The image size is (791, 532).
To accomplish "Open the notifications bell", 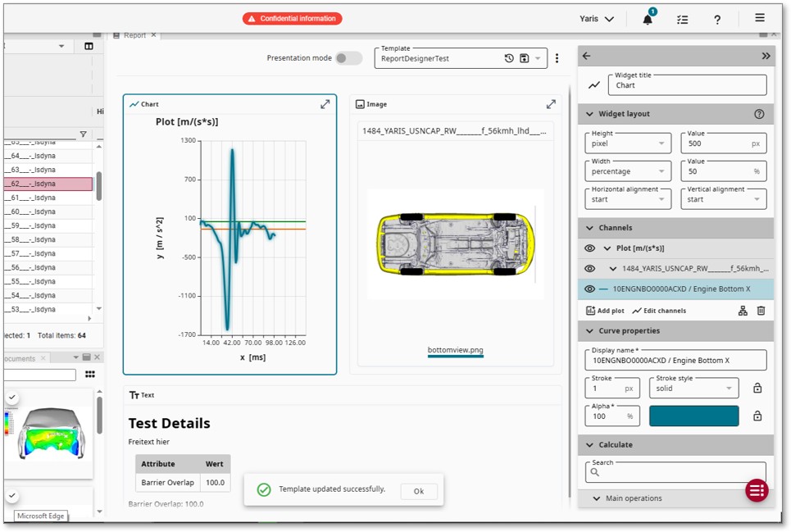I will click(648, 20).
